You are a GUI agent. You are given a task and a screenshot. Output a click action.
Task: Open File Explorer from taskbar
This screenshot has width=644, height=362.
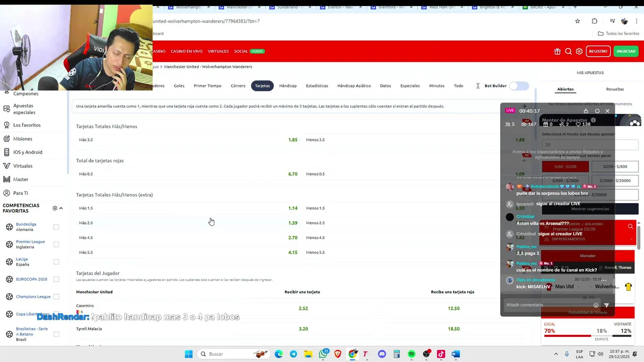[x=308, y=354]
